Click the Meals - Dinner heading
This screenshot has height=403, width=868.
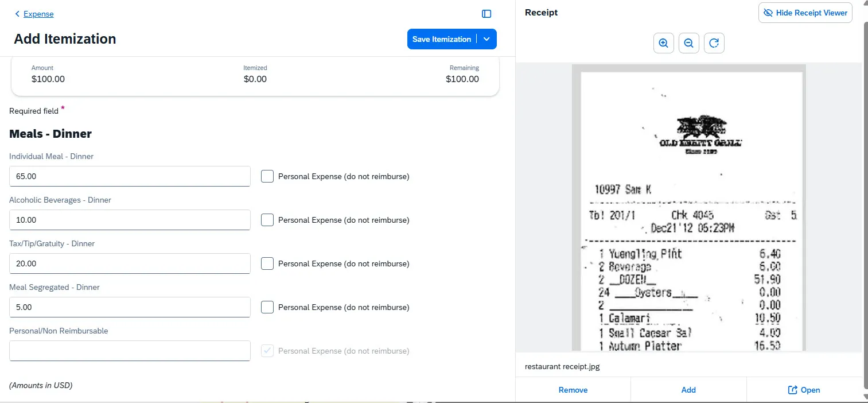coord(50,134)
